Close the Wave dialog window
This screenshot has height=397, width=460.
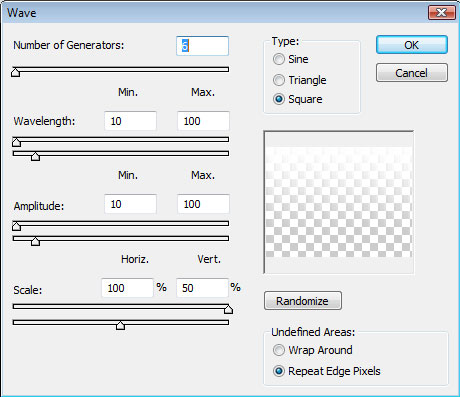[441, 13]
